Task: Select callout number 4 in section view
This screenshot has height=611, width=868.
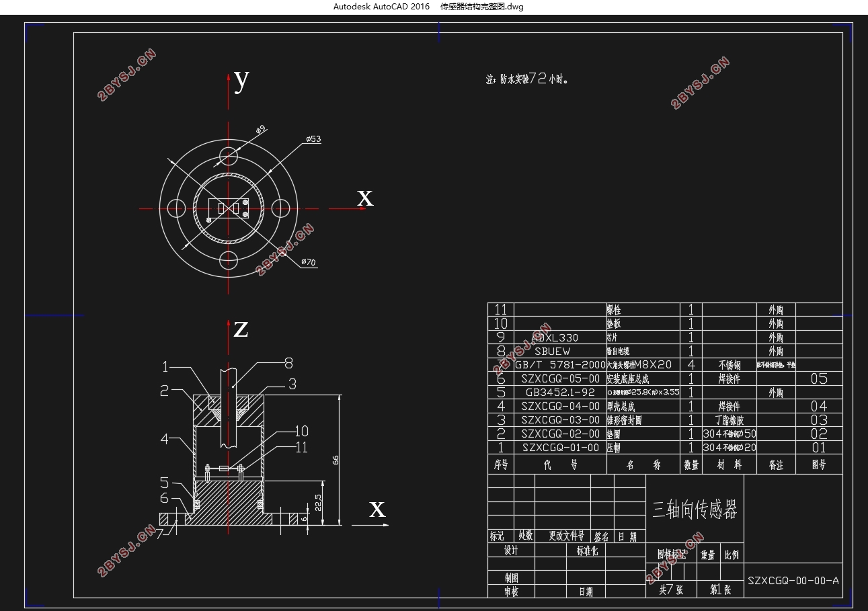Action: point(164,439)
